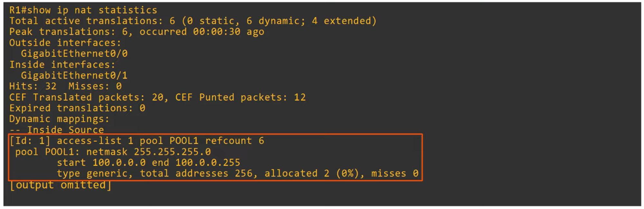Select the netmask 255.255.255.0 value
This screenshot has height=209, width=644.
tap(172, 152)
